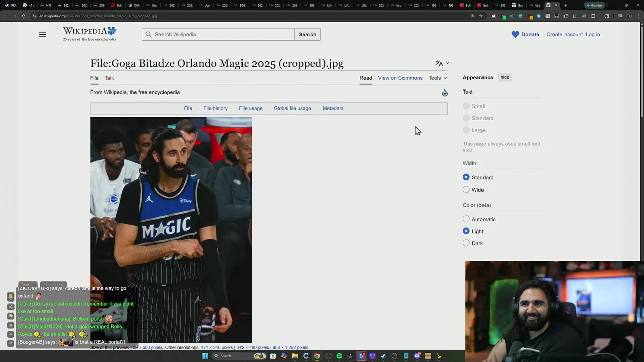
Task: Jump to File usage section
Action: click(x=251, y=108)
